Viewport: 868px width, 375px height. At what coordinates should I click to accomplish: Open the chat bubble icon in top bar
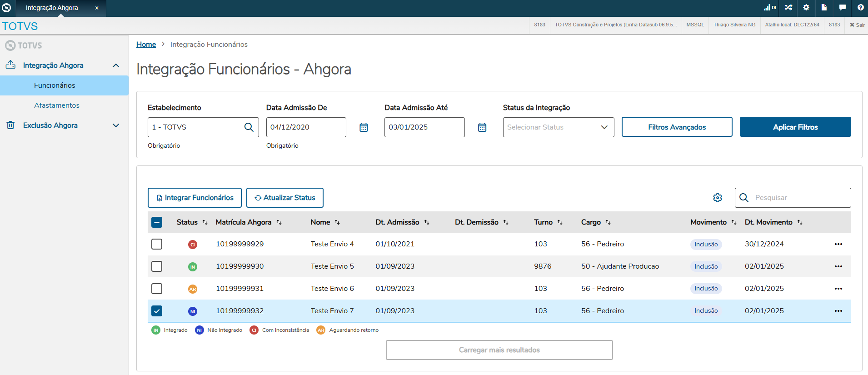[842, 8]
